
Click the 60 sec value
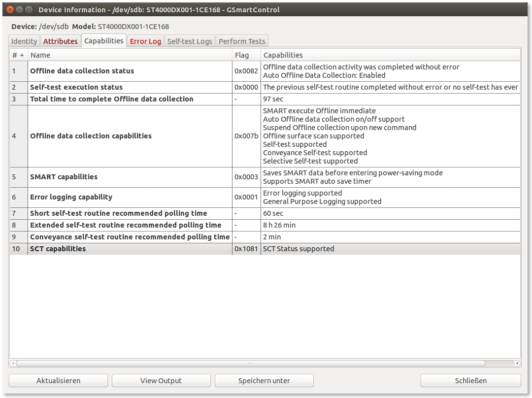(x=273, y=213)
